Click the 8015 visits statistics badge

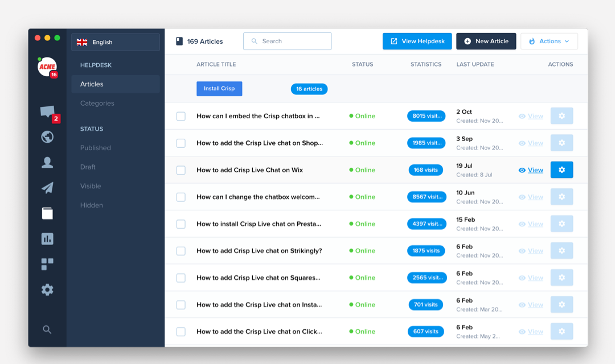pos(427,116)
